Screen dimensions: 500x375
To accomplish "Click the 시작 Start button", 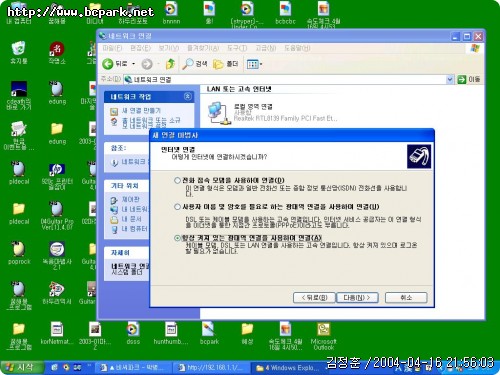I will [22, 367].
